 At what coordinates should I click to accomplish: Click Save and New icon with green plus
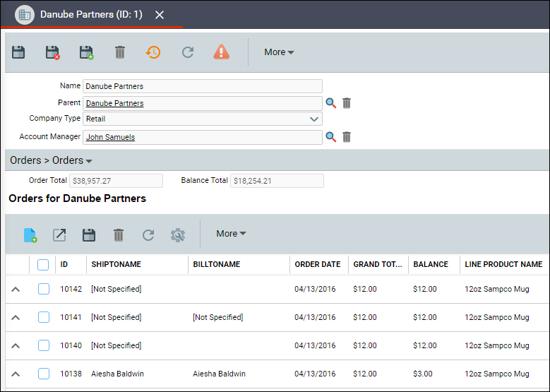point(86,52)
